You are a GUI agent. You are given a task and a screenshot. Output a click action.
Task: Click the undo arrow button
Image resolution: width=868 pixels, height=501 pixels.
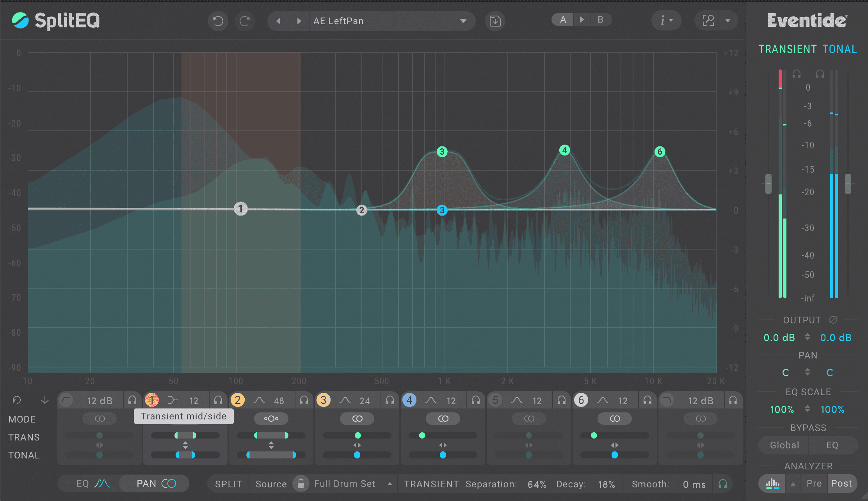218,21
